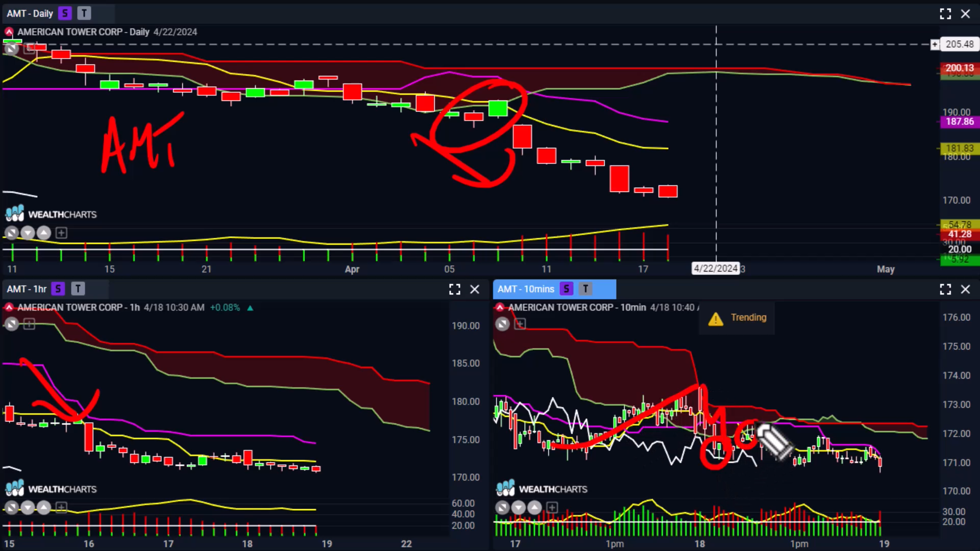Collapse the Daily chart legend with red chevron
980x551 pixels.
coord(9,32)
